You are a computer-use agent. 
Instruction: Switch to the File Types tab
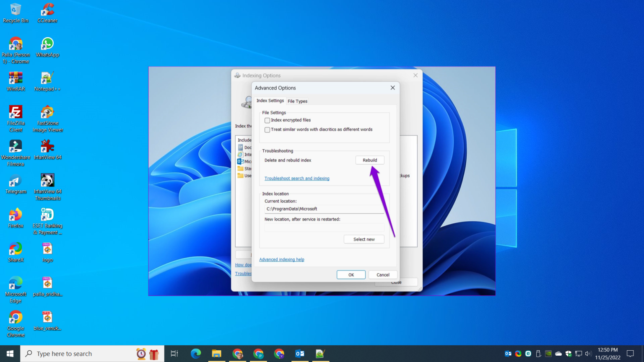click(297, 101)
